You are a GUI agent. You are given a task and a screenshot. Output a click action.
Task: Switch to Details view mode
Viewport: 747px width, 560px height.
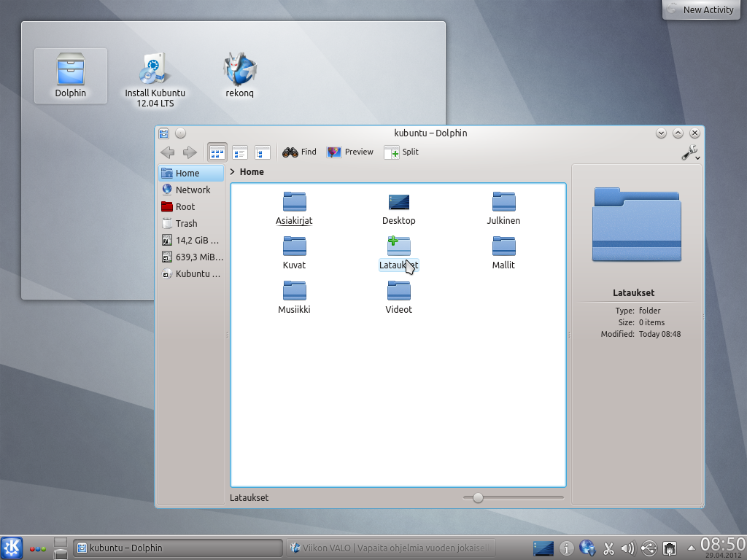point(239,152)
